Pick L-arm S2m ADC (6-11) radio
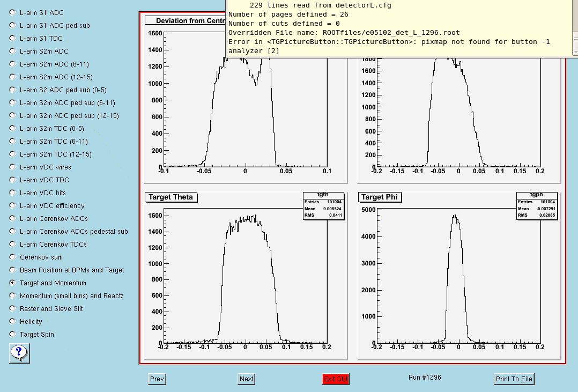Screen dimensions: 578x392 click(12, 64)
